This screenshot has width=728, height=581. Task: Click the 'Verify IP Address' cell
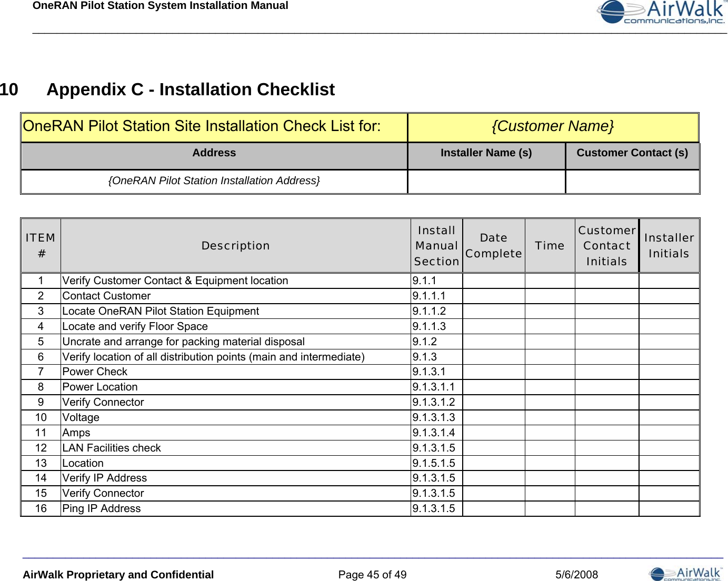coord(236,478)
